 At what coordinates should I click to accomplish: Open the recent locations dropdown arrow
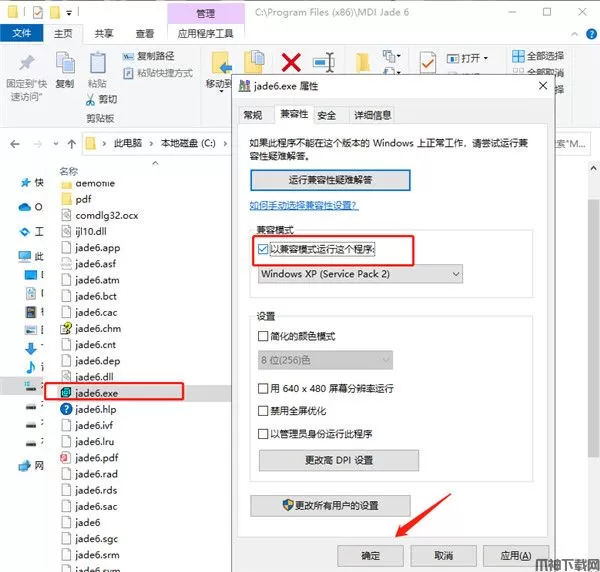point(56,144)
